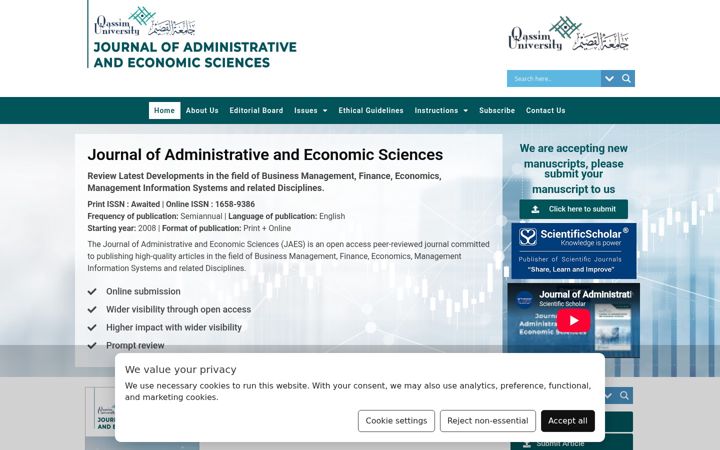This screenshot has height=450, width=720.
Task: Open the ScientificScholar publisher banner
Action: click(574, 251)
